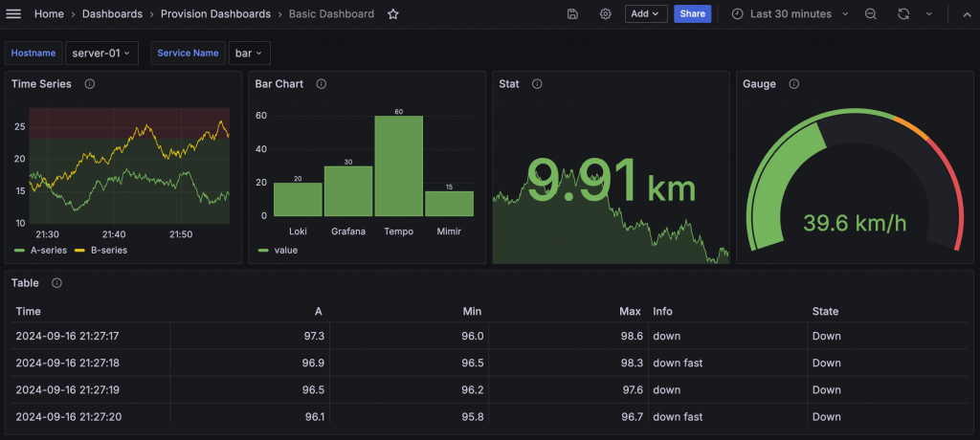Screen dimensions: 980x440
Task: Click Min value 95.8
Action: pyautogui.click(x=473, y=417)
